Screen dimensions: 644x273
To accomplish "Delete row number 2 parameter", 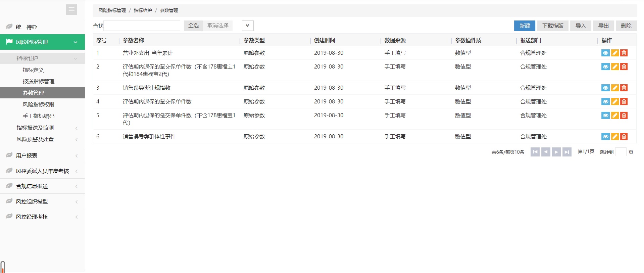I will (624, 67).
